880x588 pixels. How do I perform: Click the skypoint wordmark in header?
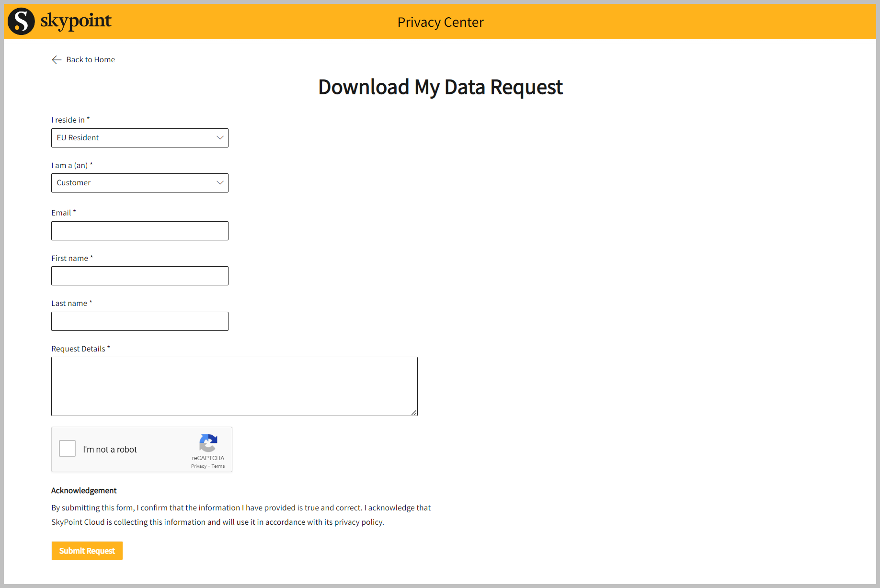76,21
